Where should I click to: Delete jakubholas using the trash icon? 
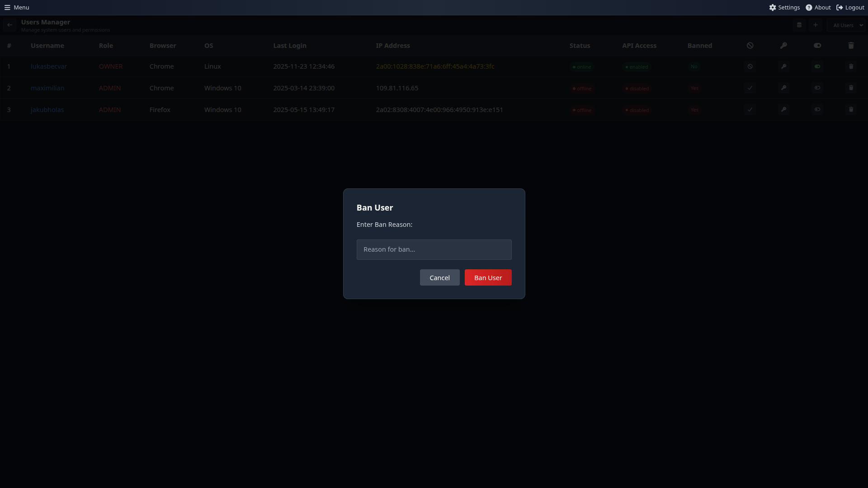click(x=851, y=109)
